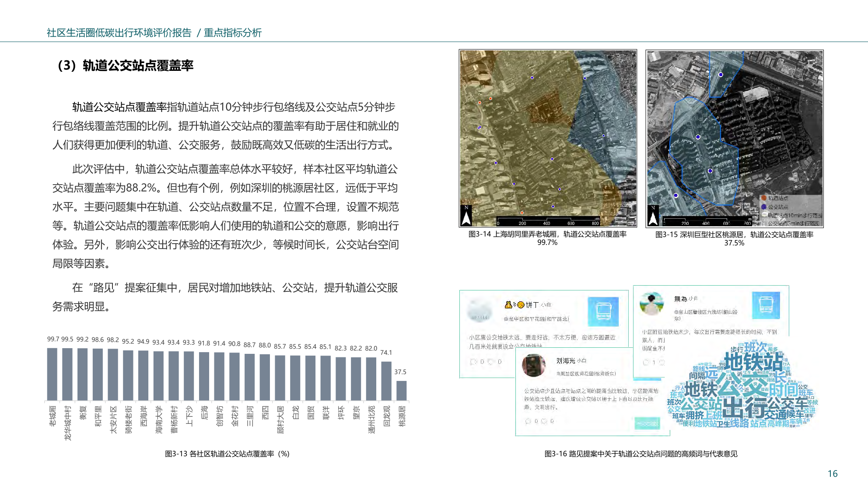Screen dimensions: 868x496
Task: Click 社区生活圈低碳出行环境评价报告 header title
Action: (x=119, y=33)
